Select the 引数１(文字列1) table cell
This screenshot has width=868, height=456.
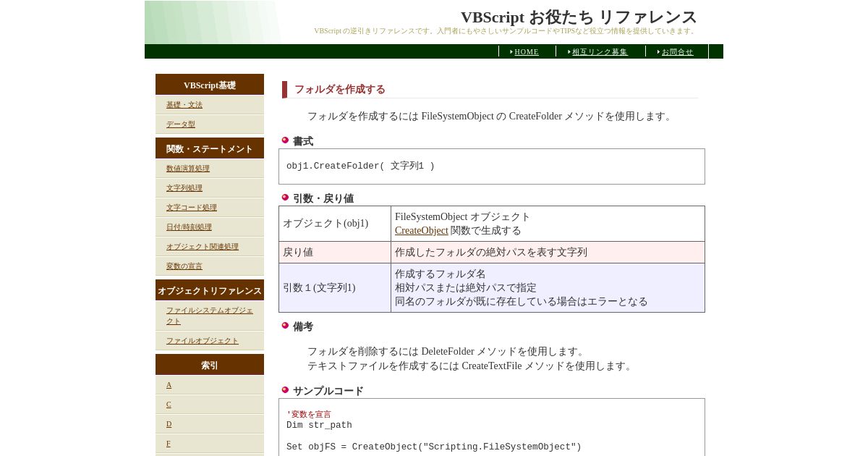click(x=335, y=288)
